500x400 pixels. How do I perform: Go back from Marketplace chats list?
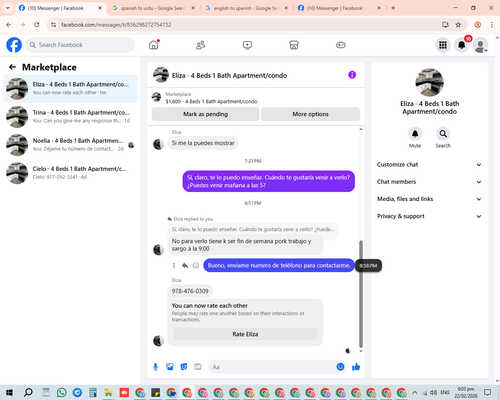(x=12, y=67)
